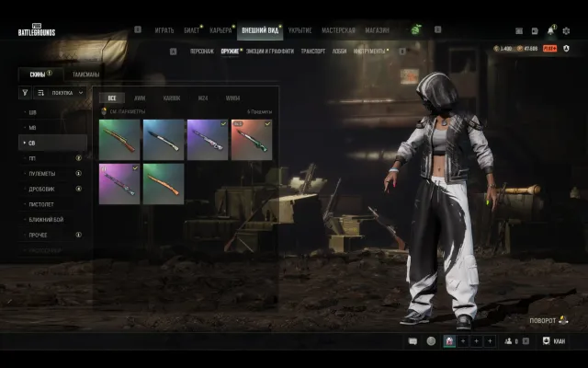Image resolution: width=588 pixels, height=368 pixels.
Task: Click the round voice indicator in bottom bar
Action: point(431,341)
